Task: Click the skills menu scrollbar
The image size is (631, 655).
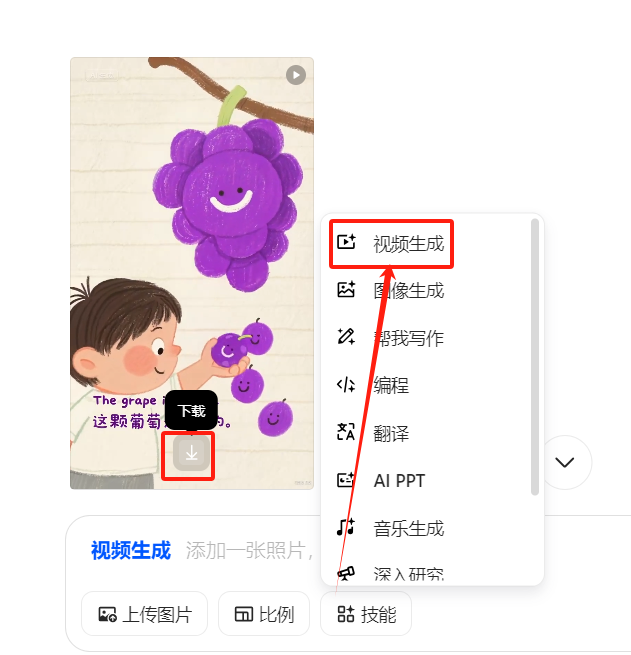Action: click(x=535, y=357)
